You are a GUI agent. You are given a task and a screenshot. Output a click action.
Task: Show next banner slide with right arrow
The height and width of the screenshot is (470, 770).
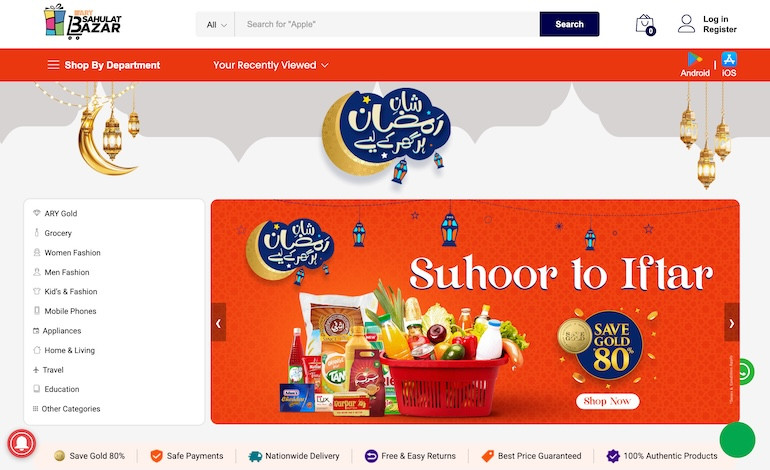[732, 323]
